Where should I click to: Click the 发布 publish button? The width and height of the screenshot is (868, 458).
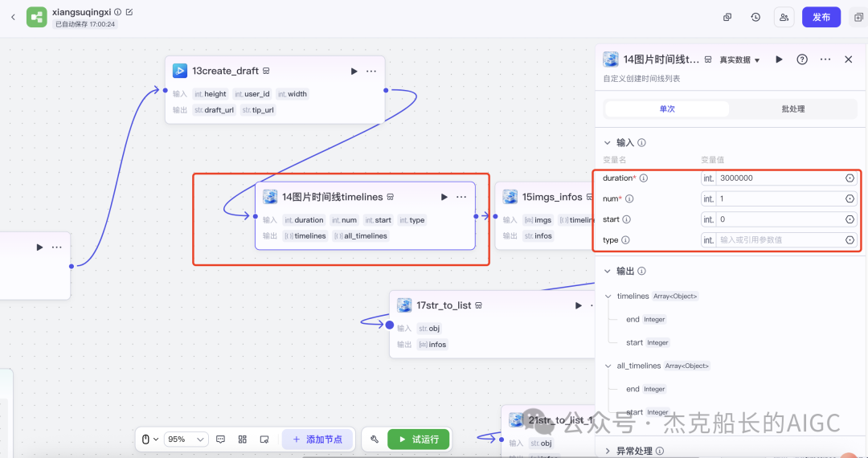point(821,17)
